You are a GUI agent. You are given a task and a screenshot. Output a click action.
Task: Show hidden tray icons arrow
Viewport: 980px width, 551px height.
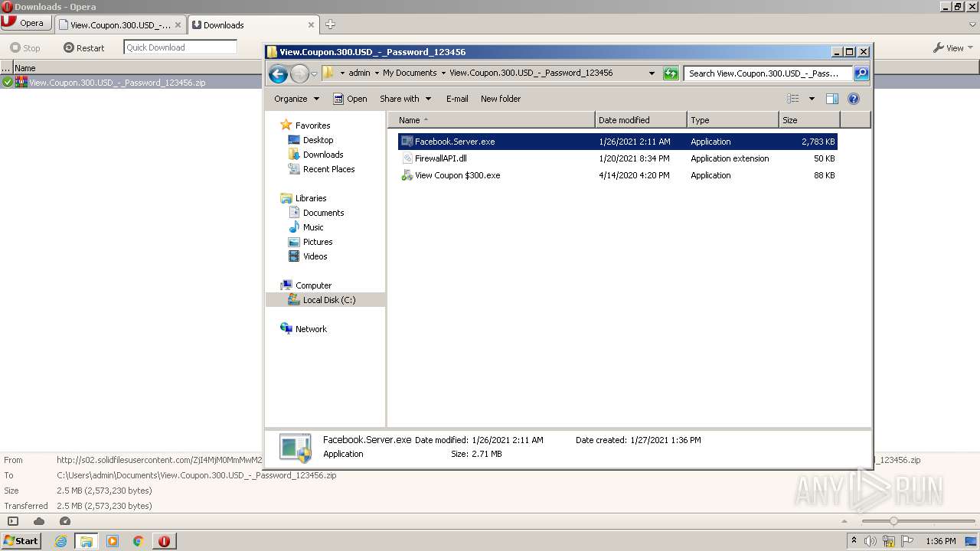tap(854, 541)
